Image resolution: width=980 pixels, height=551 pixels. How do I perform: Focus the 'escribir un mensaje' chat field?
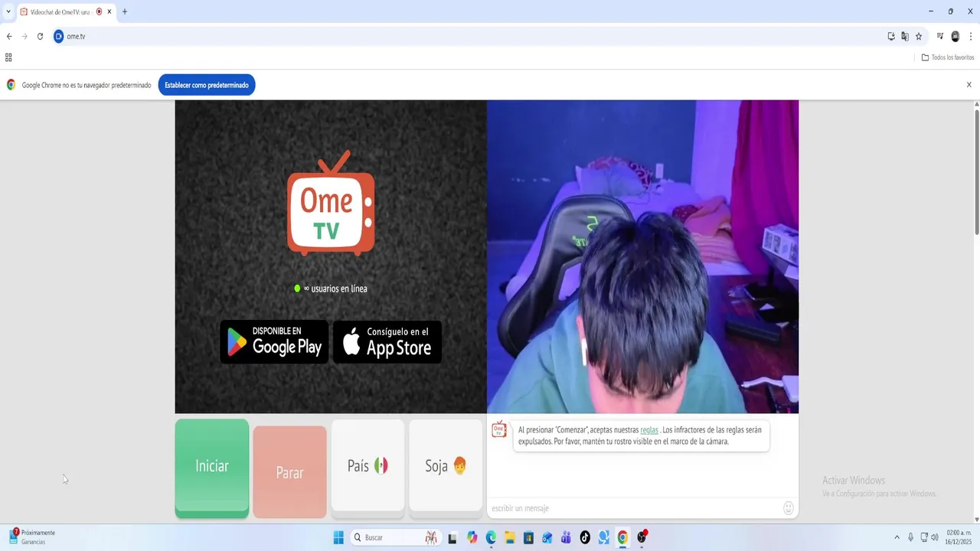coord(635,508)
